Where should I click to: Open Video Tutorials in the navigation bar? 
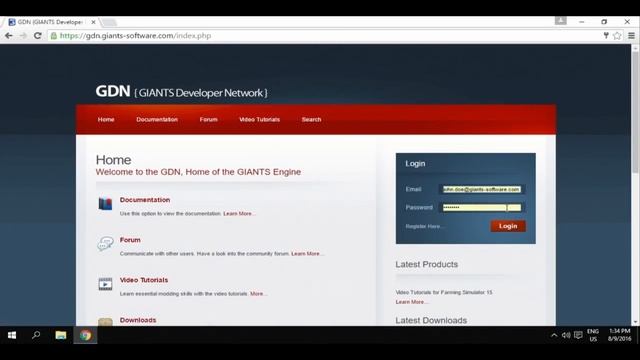[260, 120]
